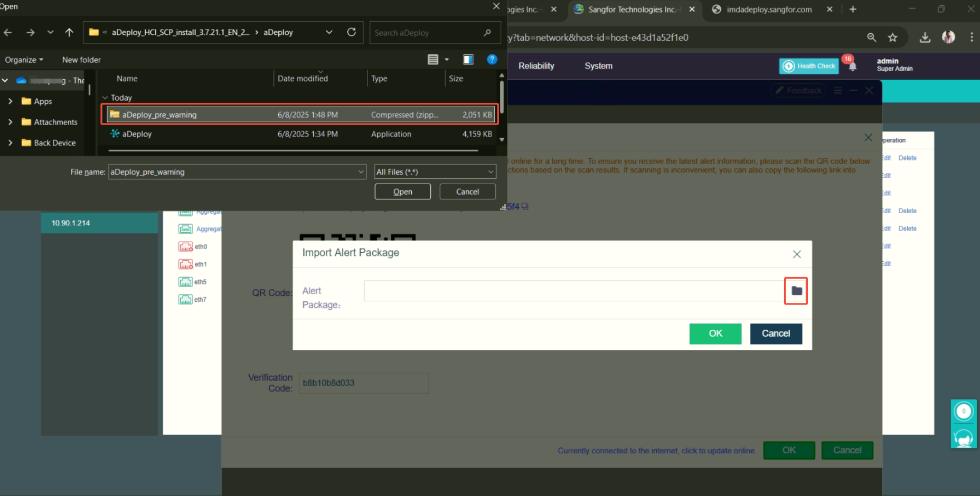Image resolution: width=980 pixels, height=496 pixels.
Task: Open the System menu tab
Action: point(599,66)
